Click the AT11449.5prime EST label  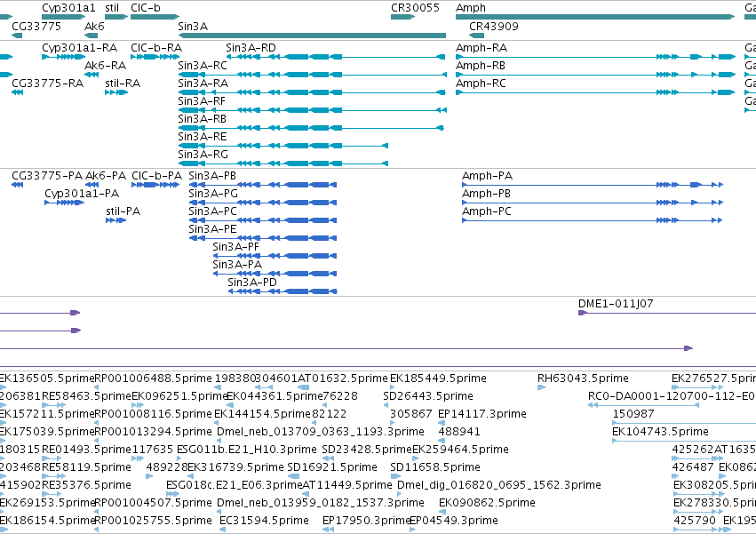347,486
